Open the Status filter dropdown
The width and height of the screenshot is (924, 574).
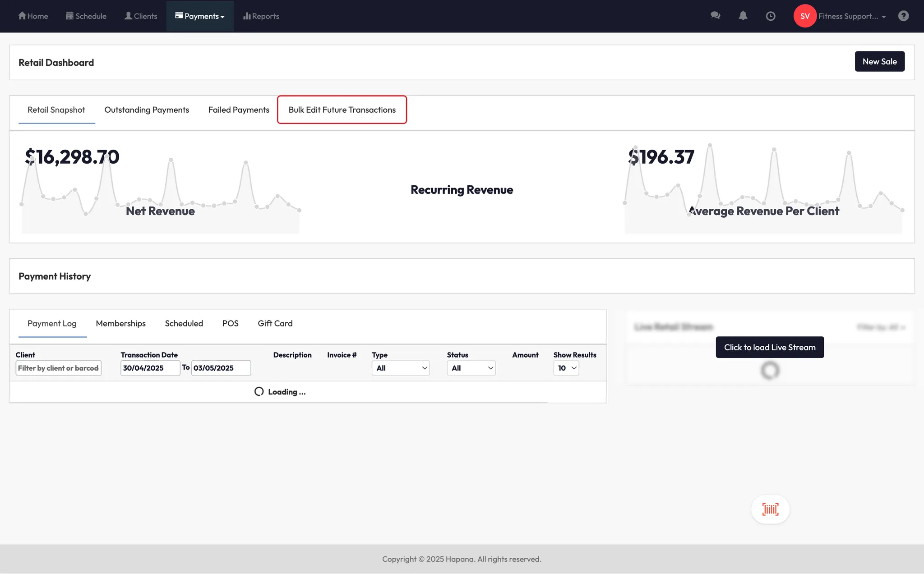[x=471, y=368]
